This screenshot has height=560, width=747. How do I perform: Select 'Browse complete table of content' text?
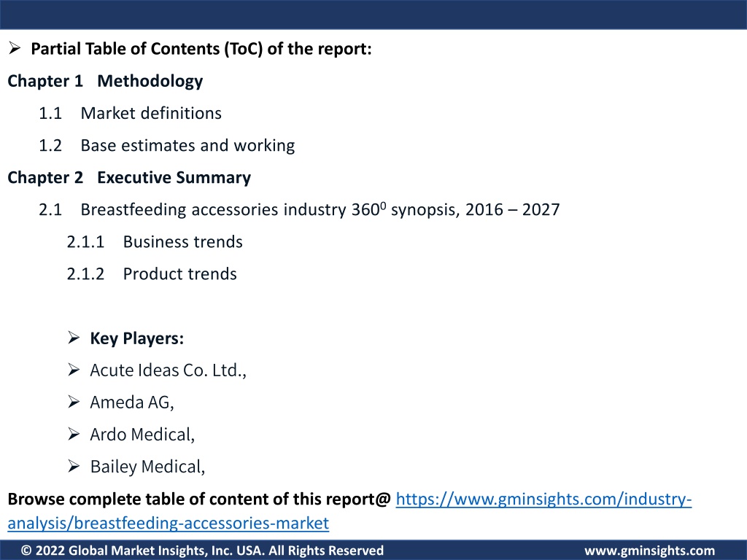tap(199, 499)
